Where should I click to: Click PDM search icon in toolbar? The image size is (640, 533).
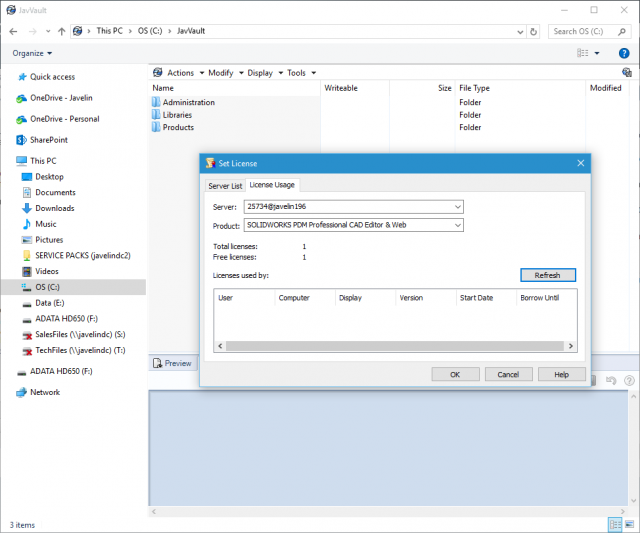627,73
